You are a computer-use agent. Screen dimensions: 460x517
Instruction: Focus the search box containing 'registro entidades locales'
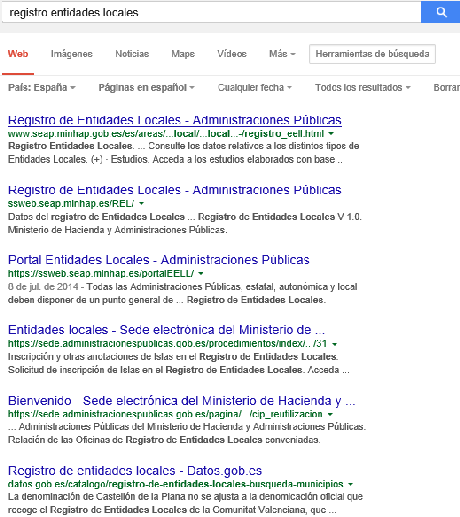(x=211, y=12)
